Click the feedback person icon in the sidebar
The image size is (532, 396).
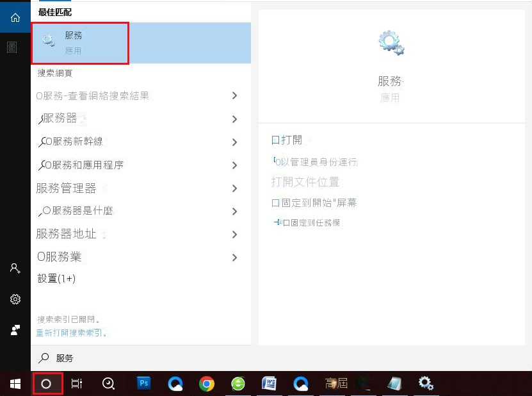pyautogui.click(x=15, y=330)
